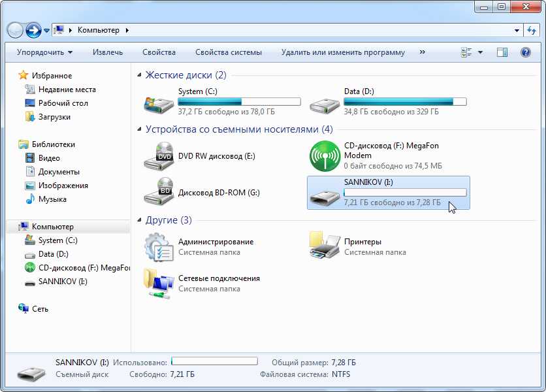
Task: Click Data (D:) drive usage bar
Action: point(405,102)
